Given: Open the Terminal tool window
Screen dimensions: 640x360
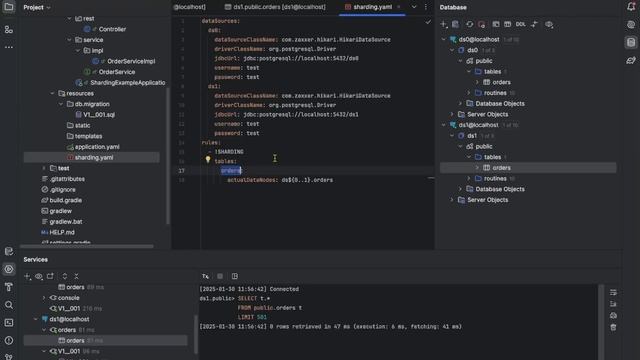Looking at the screenshot, I should (9, 323).
